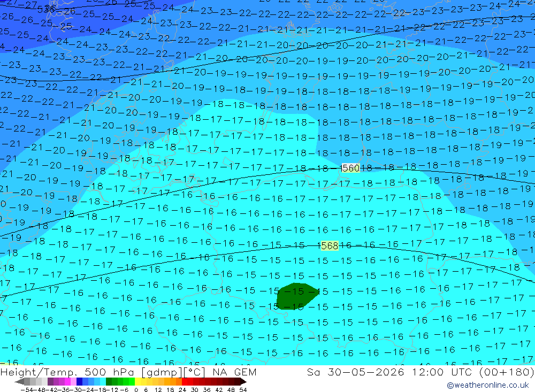Pick the yellow swatch at 0 in legend
Image resolution: width=535 pixels, height=392 pixels.
coord(138,381)
